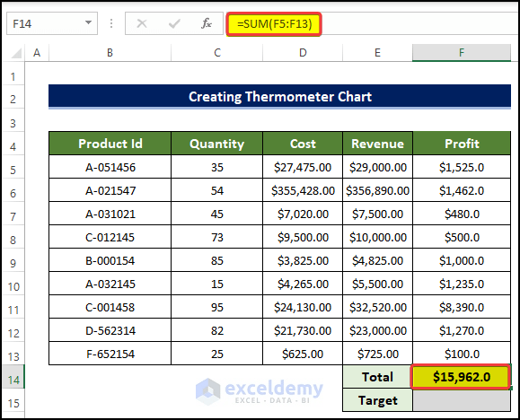Select cell containing A-032145
Viewport: 520px width, 420px height.
coord(110,284)
